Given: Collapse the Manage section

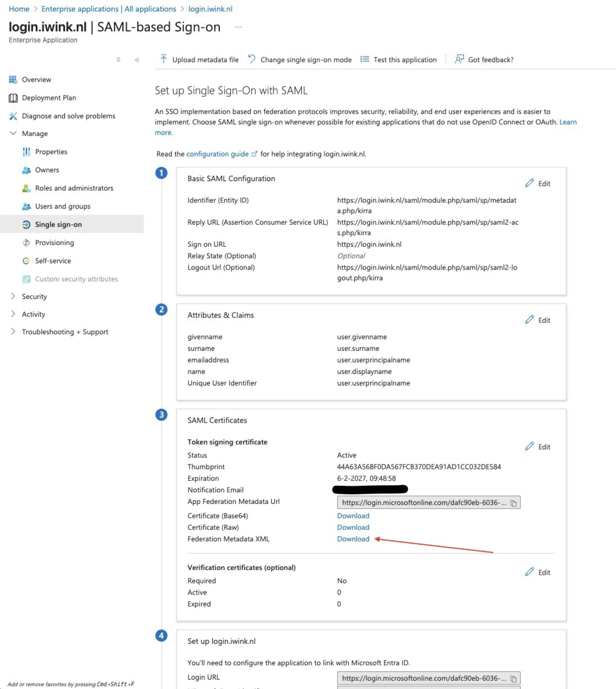Looking at the screenshot, I should click(13, 133).
